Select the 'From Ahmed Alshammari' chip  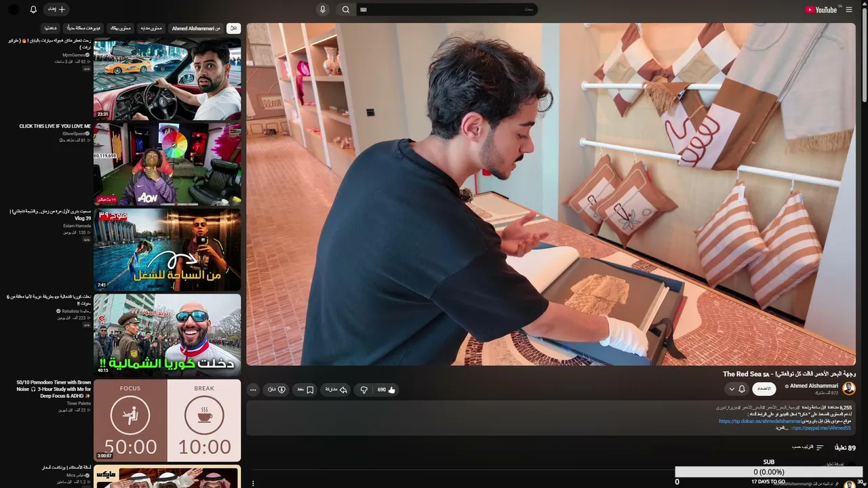[x=196, y=28]
